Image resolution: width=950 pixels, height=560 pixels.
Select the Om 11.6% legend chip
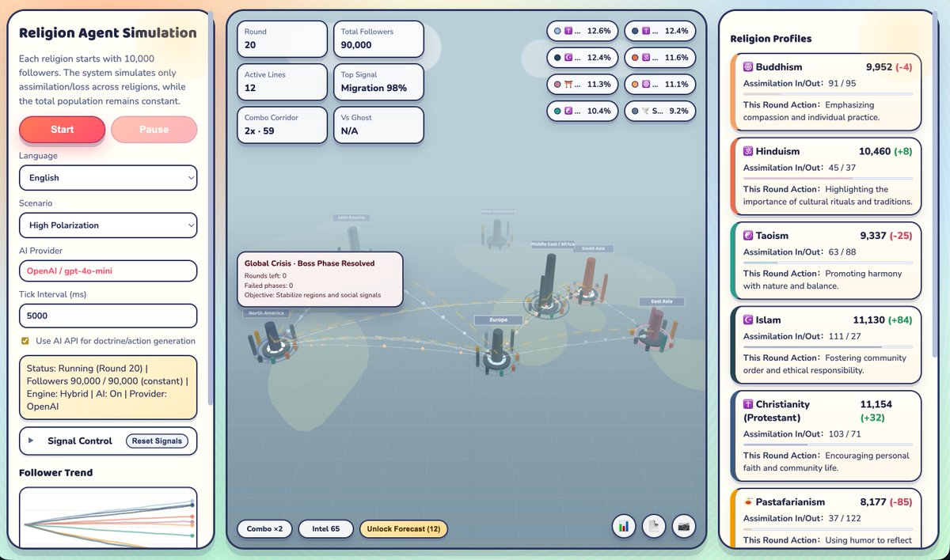pos(659,58)
